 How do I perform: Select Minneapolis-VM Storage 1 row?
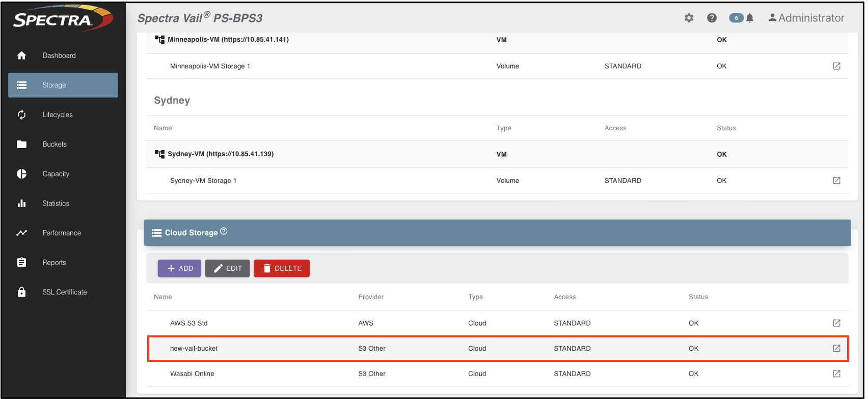click(x=497, y=66)
